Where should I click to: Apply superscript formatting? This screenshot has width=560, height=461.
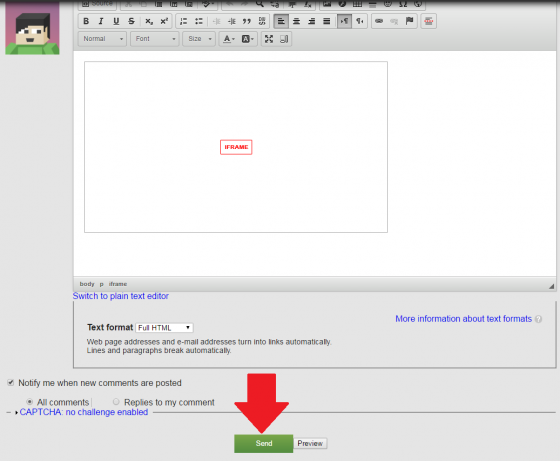[x=164, y=21]
